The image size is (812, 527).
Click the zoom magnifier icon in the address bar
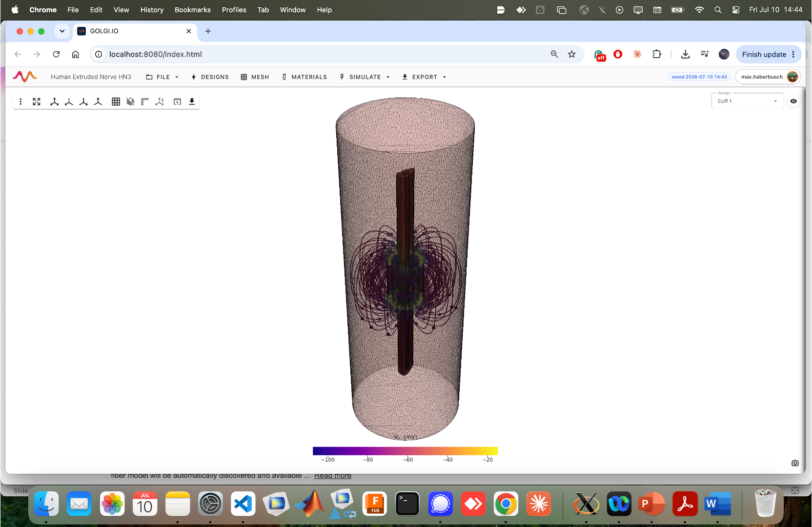pos(554,54)
